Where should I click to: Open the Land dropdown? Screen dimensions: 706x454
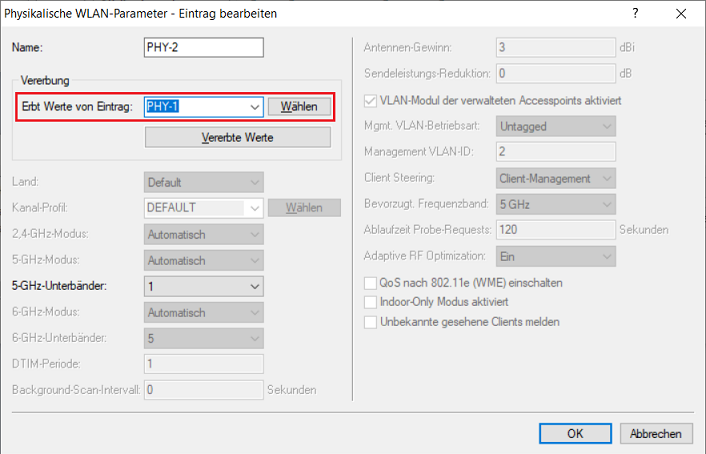[252, 183]
